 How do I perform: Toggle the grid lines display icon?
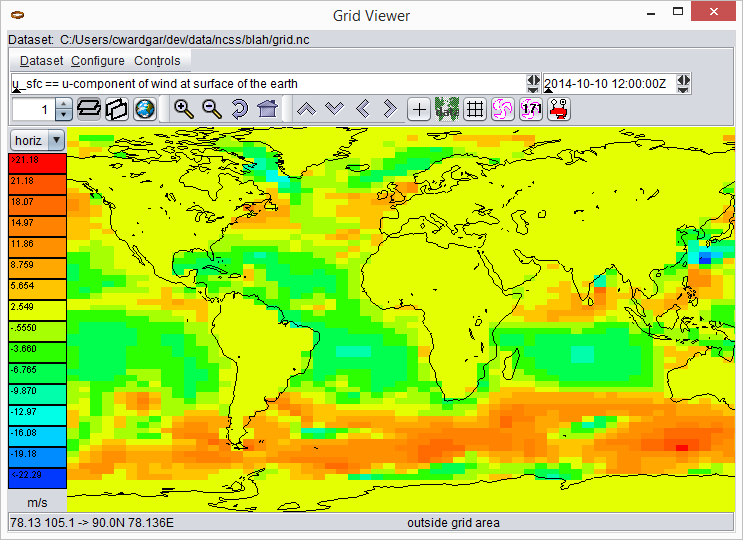coord(475,109)
